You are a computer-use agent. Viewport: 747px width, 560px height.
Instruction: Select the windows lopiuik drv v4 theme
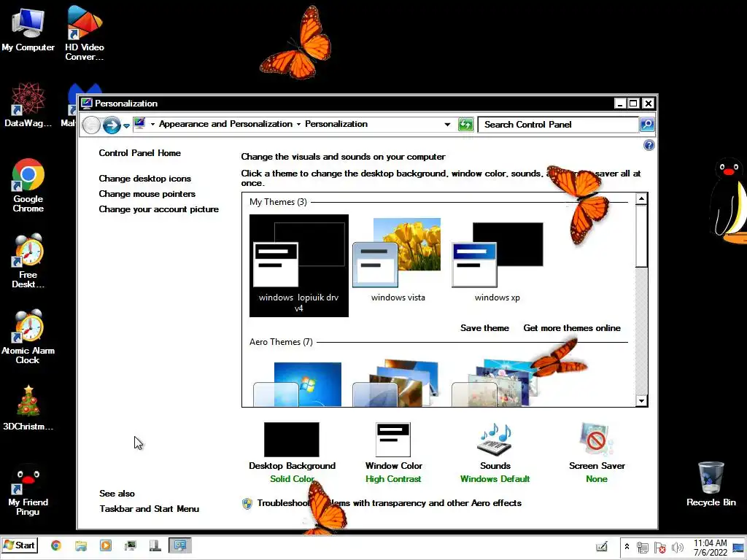tap(298, 265)
